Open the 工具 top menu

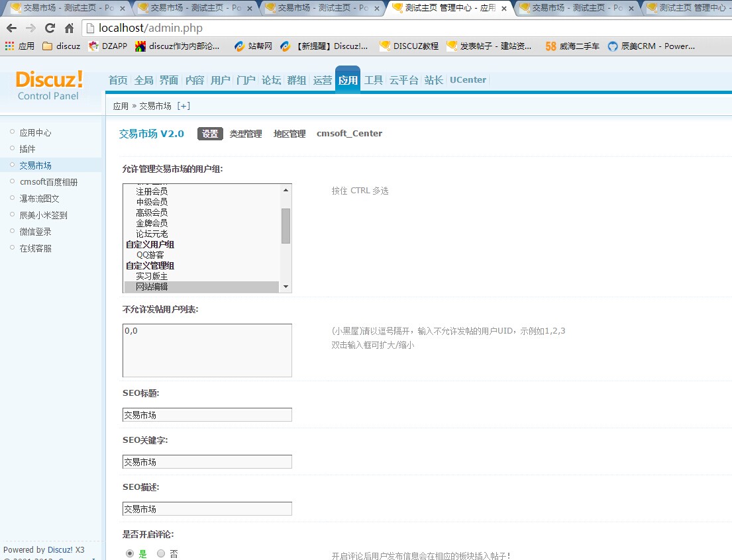tap(374, 80)
